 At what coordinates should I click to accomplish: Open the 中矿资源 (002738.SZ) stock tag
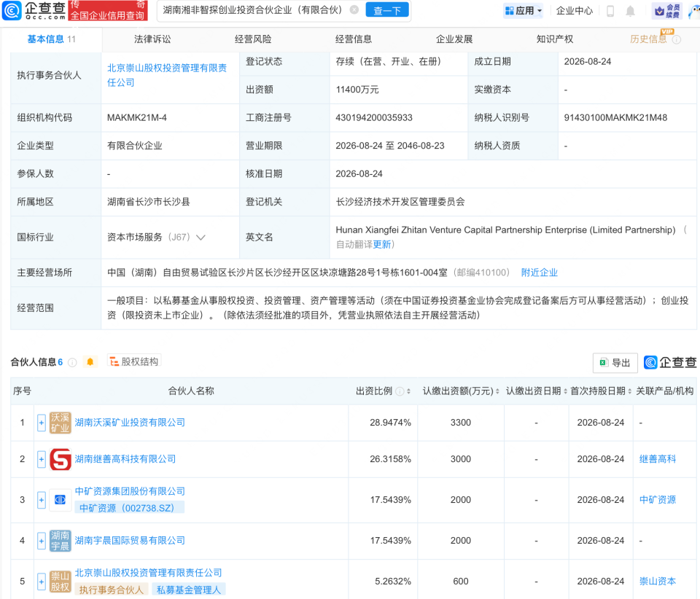[129, 508]
